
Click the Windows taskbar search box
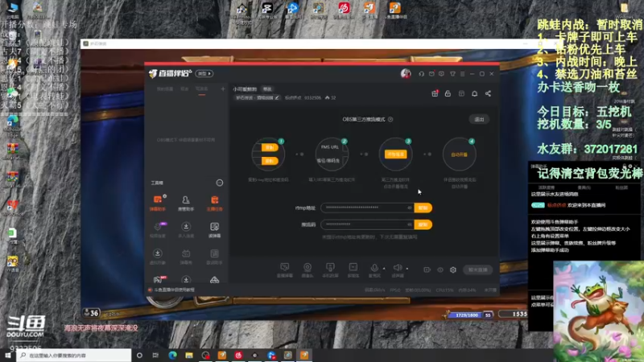74,356
